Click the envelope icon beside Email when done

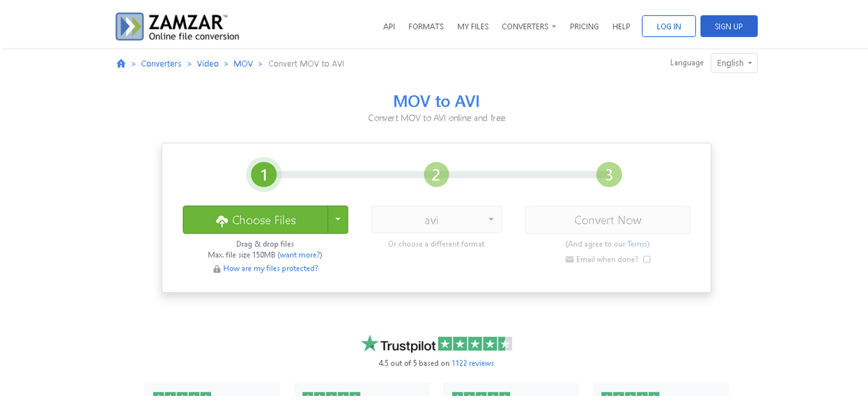pos(570,260)
